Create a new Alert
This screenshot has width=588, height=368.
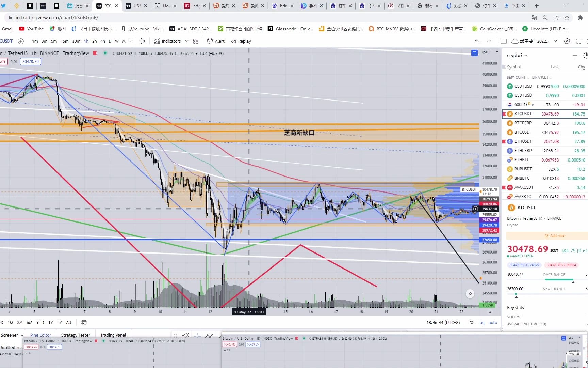coord(216,41)
